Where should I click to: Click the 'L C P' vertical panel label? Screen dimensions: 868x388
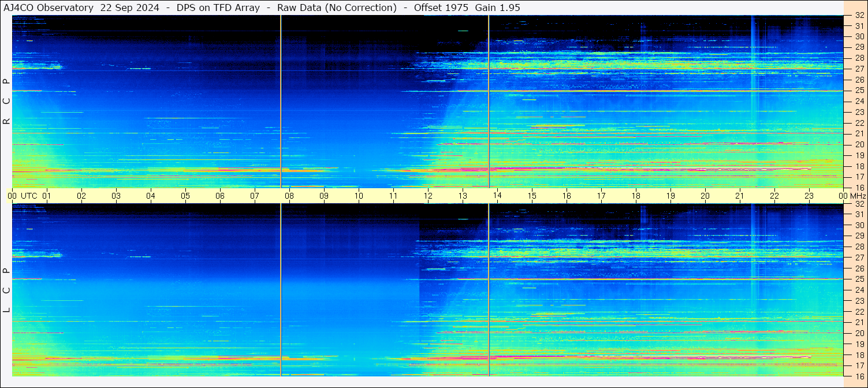point(7,290)
